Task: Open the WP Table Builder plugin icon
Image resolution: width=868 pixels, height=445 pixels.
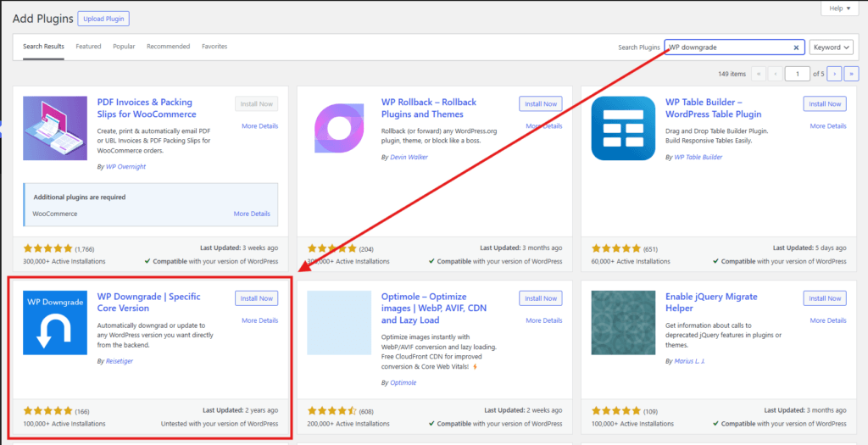Action: 623,128
